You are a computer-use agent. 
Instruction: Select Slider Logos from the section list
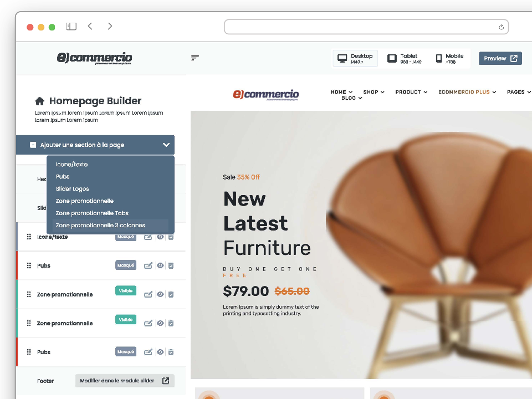click(x=72, y=188)
